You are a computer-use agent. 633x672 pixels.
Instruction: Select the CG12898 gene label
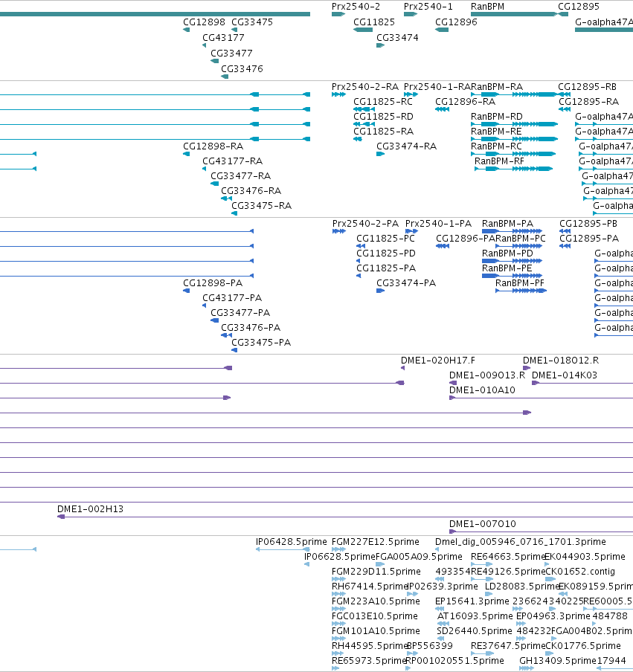(x=204, y=22)
